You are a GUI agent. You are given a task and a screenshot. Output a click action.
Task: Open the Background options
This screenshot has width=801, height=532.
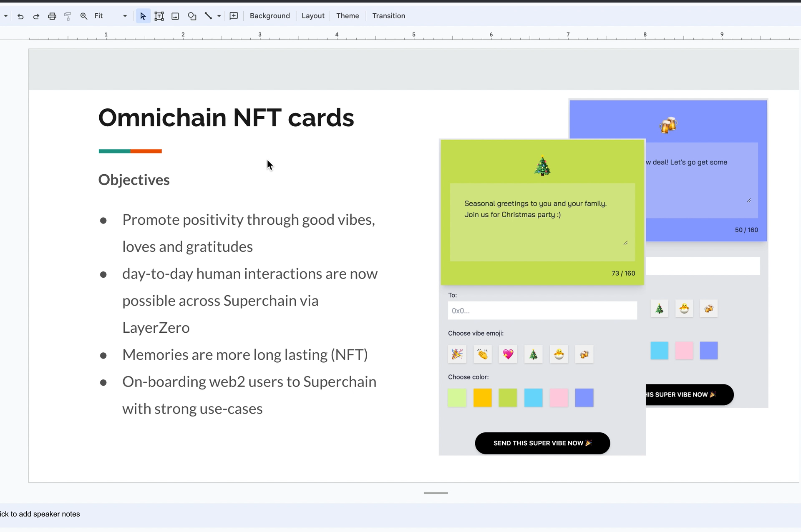click(x=270, y=16)
